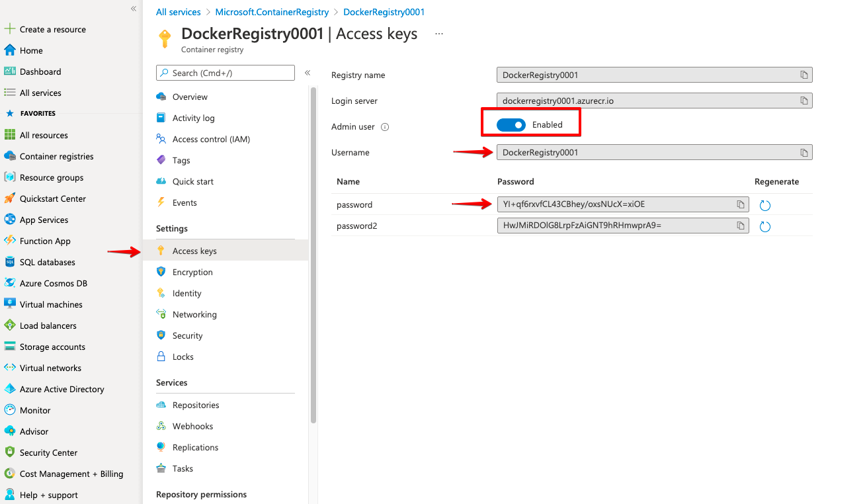Click the resource menu scrollbar
This screenshot has width=867, height=504.
[x=313, y=251]
